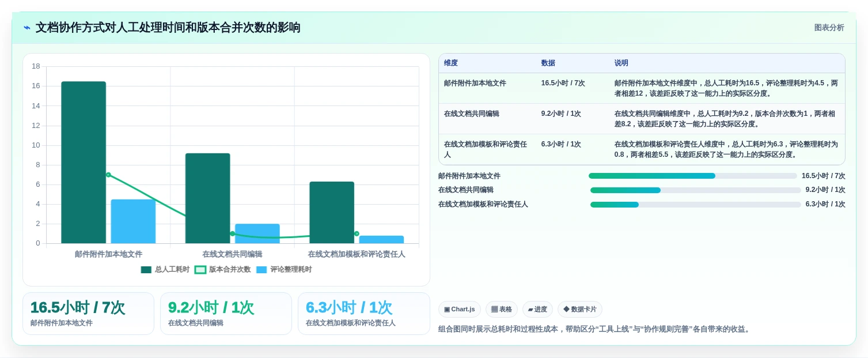Click the 在线文档加模板和评论责任人 progress bar
This screenshot has width=868, height=358.
click(695, 204)
